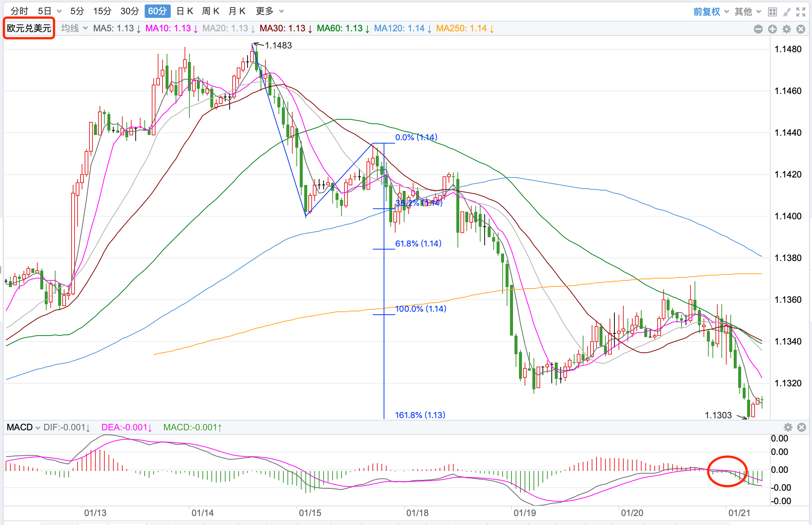Switch to the 日K daily chart tab
The image size is (812, 525).
click(185, 11)
